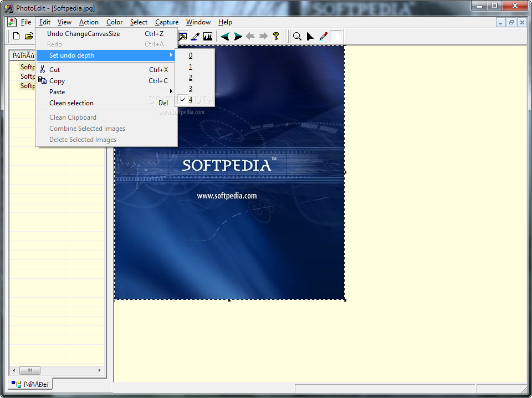Minimize the inner document window
Image resolution: width=532 pixels, height=398 pixels.
point(500,22)
